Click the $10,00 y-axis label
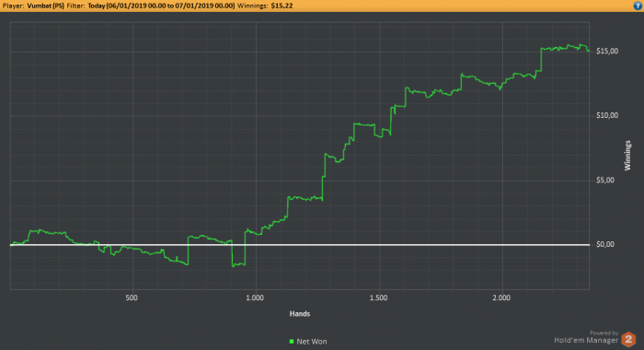Image resolution: width=644 pixels, height=350 pixels. click(607, 115)
